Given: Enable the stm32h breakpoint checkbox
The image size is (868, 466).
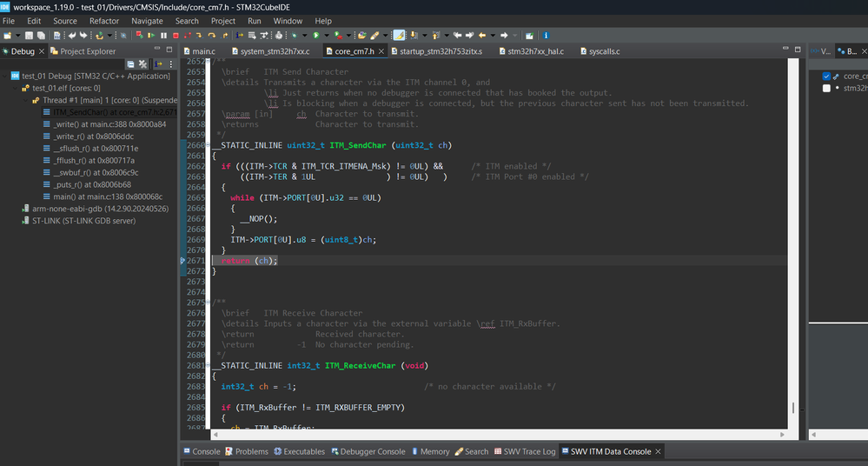Looking at the screenshot, I should 826,88.
